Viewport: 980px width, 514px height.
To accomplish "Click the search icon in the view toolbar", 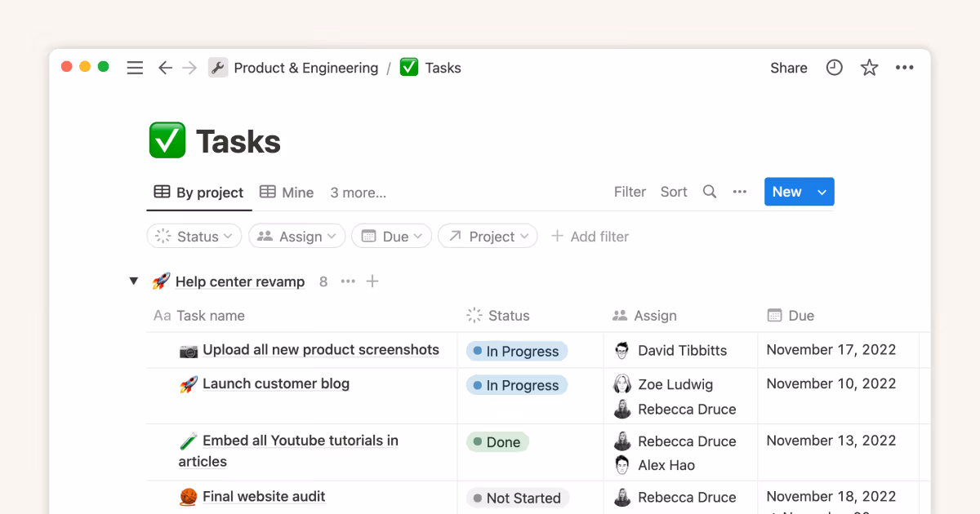I will 709,192.
